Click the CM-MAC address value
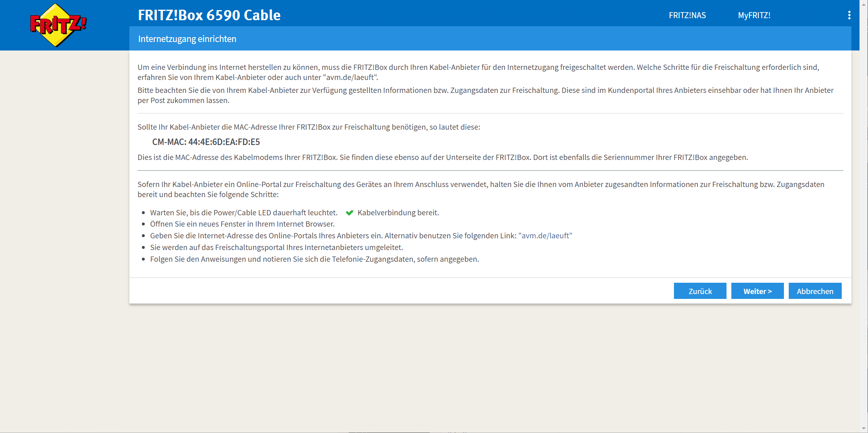Viewport: 868px width, 433px height. (224, 142)
